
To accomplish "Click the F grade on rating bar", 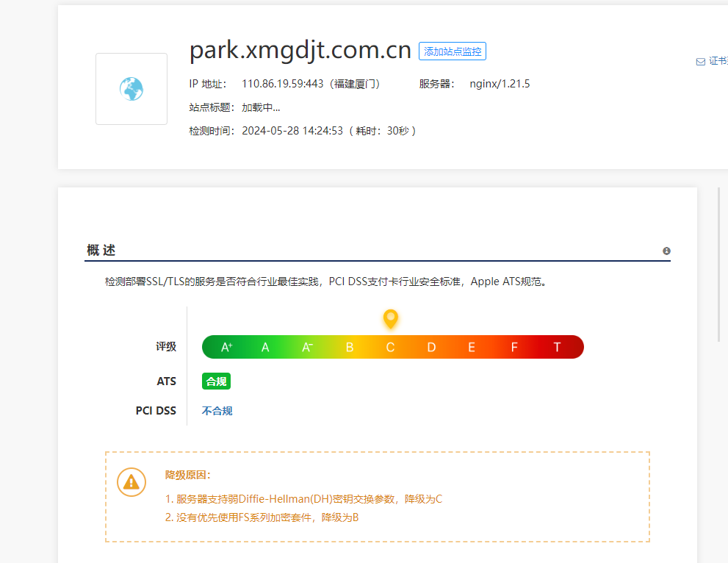I will click(x=514, y=347).
